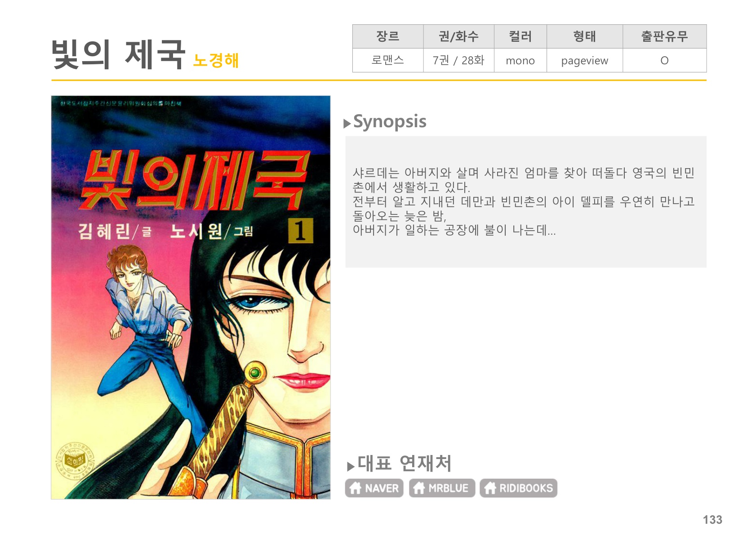Viewport: 756px width, 535px height.
Task: Click the title 빛의 제국 heading
Action: click(x=118, y=54)
